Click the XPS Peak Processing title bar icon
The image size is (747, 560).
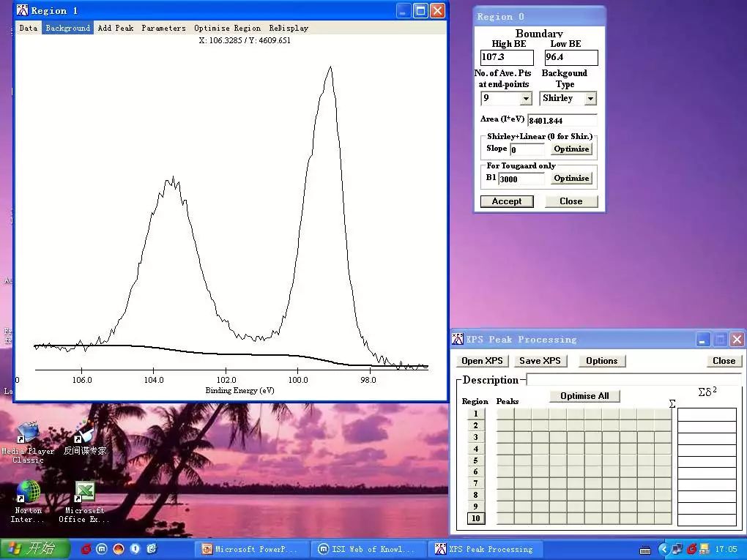point(457,339)
